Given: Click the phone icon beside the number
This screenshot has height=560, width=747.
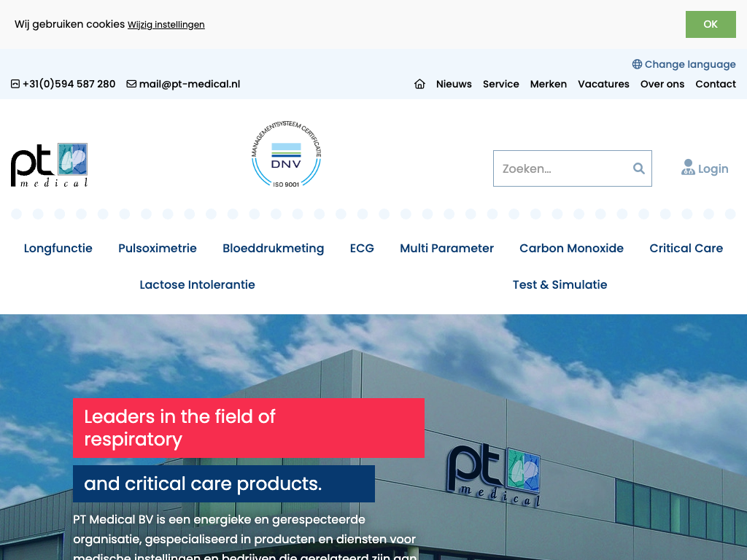Looking at the screenshot, I should coord(15,84).
